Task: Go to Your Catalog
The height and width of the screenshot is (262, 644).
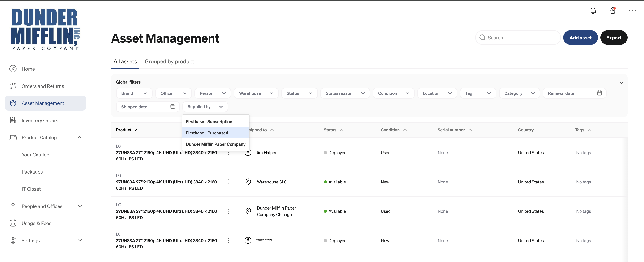Action: (36, 155)
